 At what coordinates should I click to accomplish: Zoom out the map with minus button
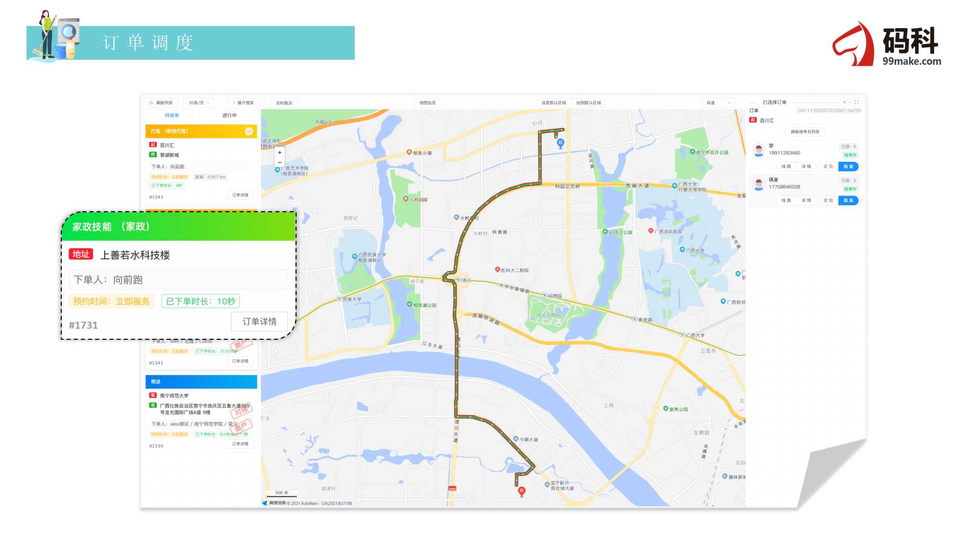point(279,162)
